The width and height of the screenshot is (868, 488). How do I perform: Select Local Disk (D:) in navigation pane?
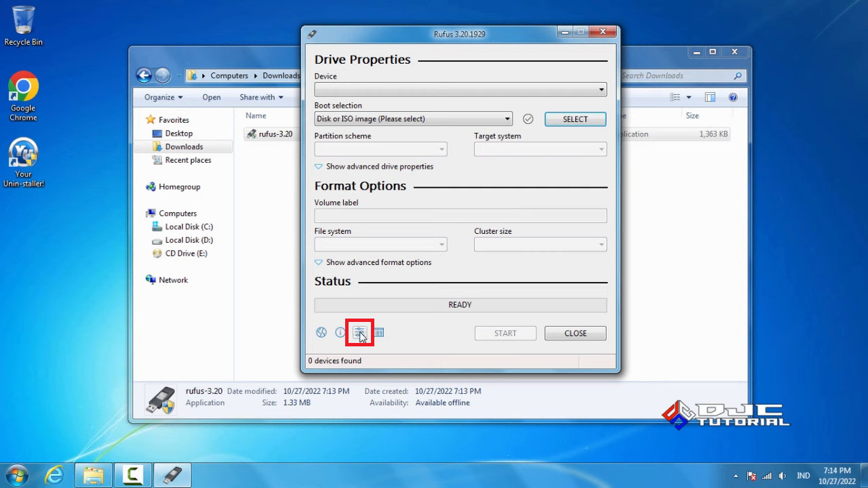(182, 240)
